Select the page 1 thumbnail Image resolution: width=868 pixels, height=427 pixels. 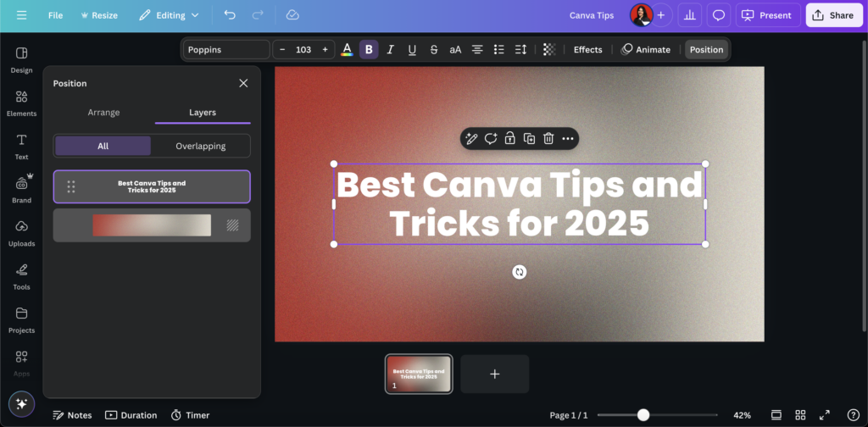pos(419,374)
